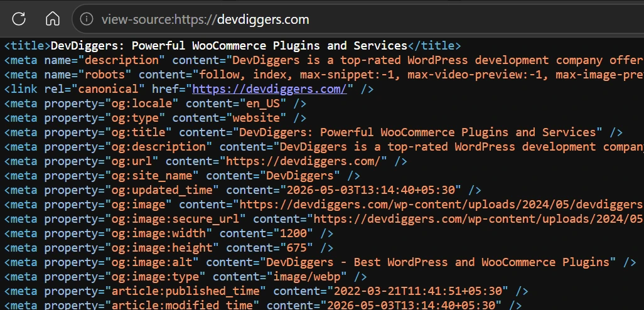The width and height of the screenshot is (644, 310).
Task: Click the og:title content value
Action: click(417, 132)
